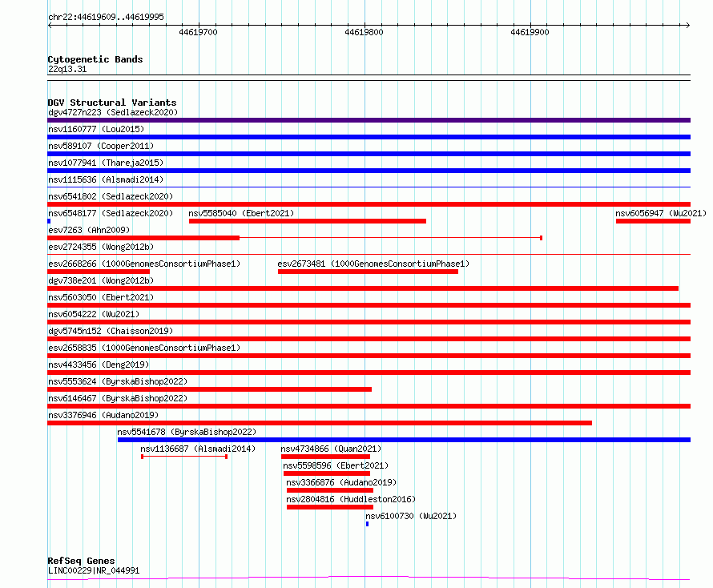Image resolution: width=713 pixels, height=588 pixels.
Task: Open variant nsv5585040 (Ebert2021)
Action: point(241,213)
